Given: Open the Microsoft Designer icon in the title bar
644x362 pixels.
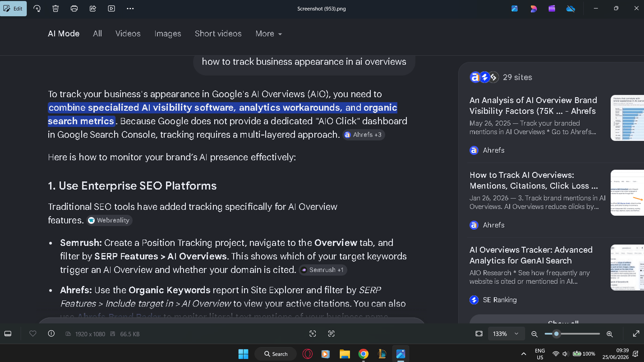Looking at the screenshot, I should pyautogui.click(x=534, y=8).
